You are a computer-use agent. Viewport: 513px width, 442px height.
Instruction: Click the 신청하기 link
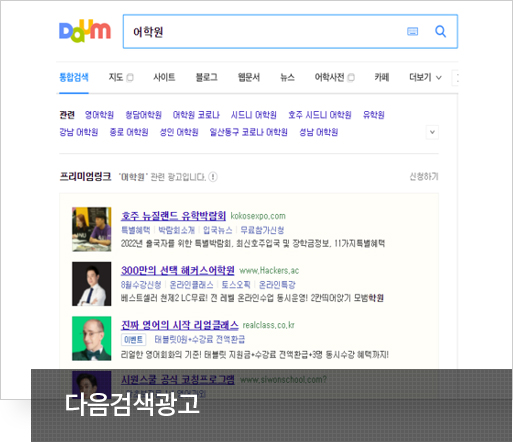(x=424, y=176)
